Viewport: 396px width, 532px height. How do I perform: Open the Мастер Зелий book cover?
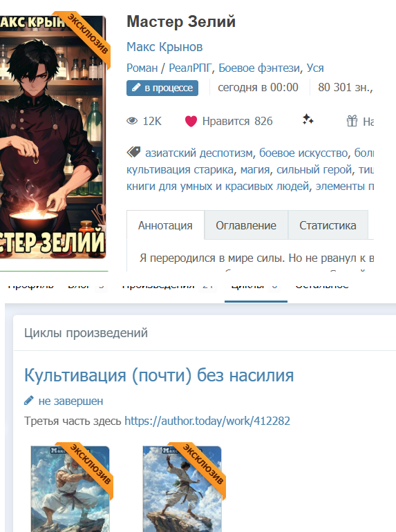53,137
